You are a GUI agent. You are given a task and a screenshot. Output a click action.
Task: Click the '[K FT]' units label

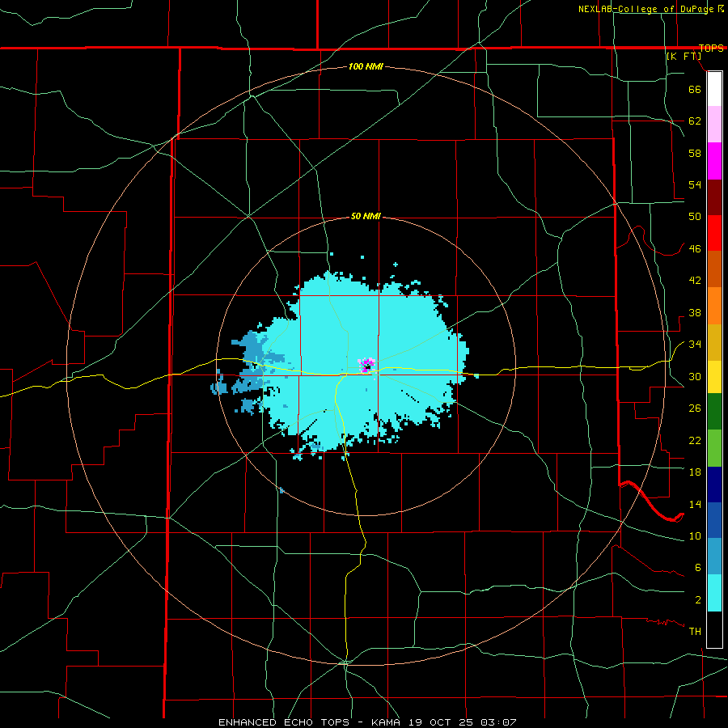coord(684,56)
